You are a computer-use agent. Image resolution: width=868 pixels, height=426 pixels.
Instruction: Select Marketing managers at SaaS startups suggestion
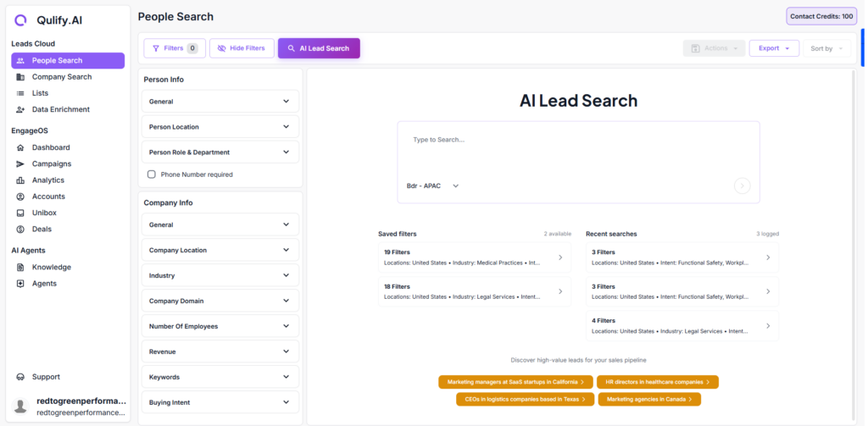click(x=515, y=382)
